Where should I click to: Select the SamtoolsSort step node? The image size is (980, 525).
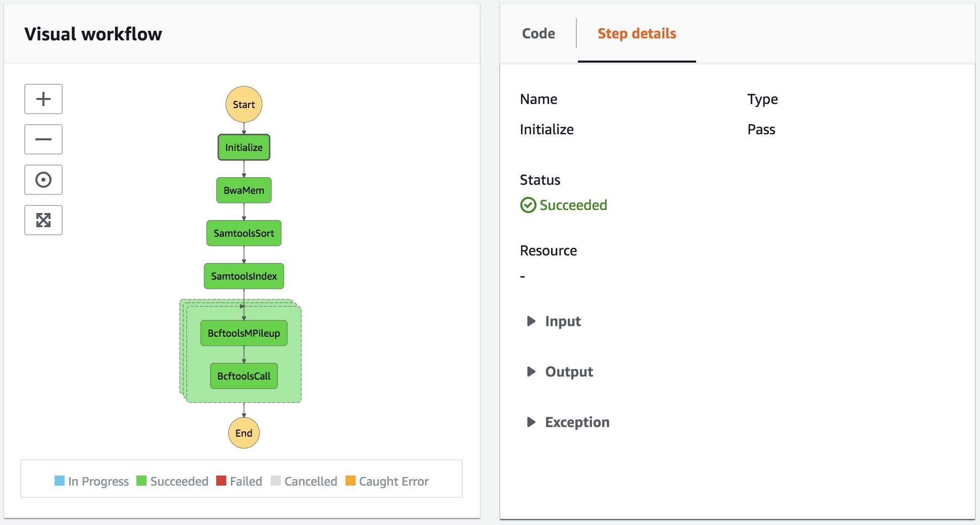point(244,233)
